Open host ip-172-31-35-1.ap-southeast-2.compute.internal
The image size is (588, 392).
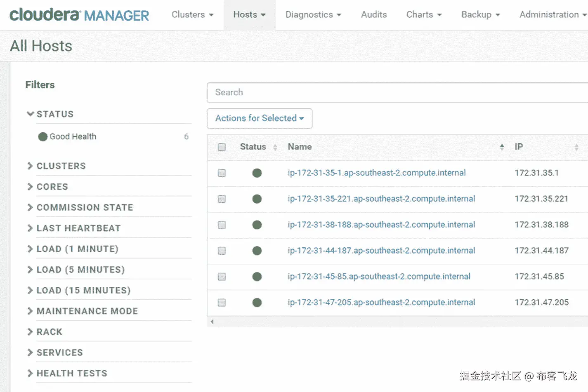click(377, 173)
